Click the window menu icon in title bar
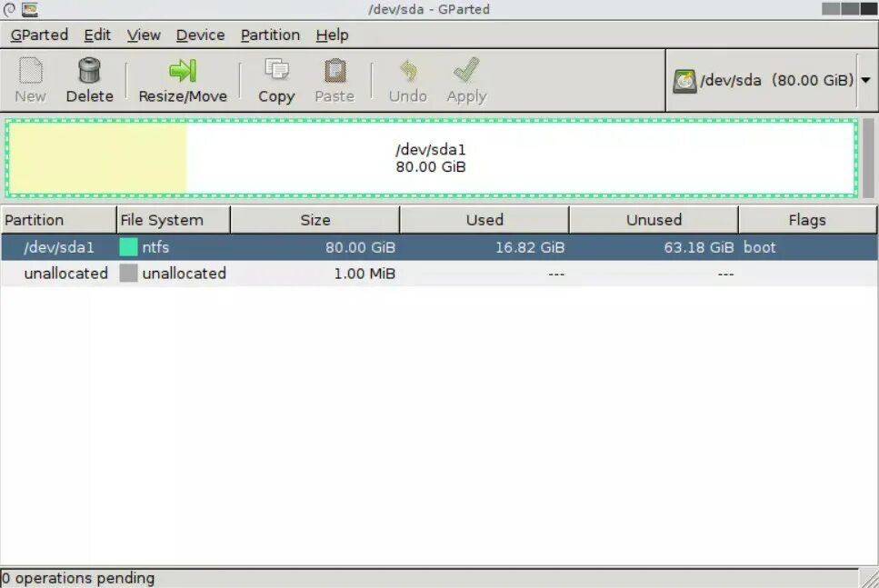The height and width of the screenshot is (588, 879). point(9,9)
